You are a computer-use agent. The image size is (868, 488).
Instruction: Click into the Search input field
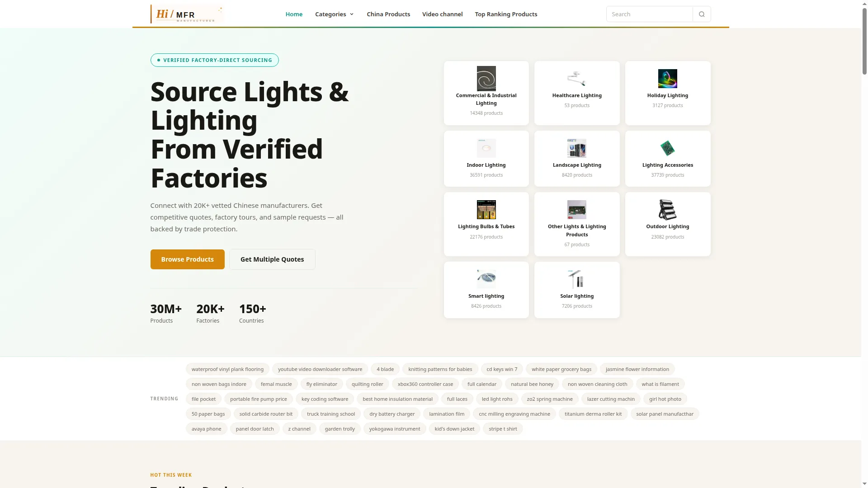pos(649,14)
